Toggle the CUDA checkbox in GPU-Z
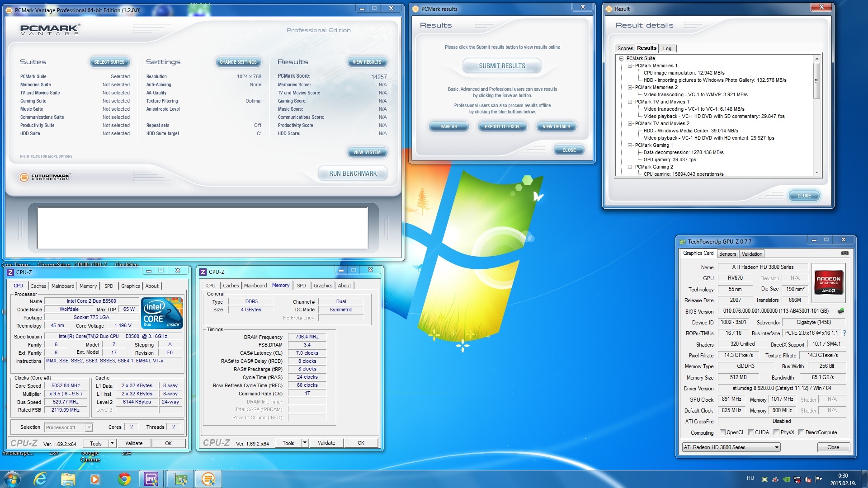 (751, 432)
